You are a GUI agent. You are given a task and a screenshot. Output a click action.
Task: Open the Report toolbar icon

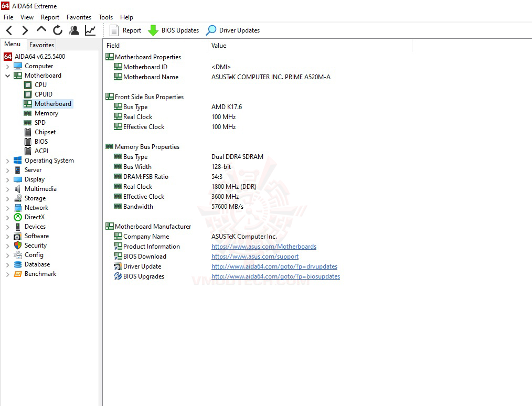point(125,30)
